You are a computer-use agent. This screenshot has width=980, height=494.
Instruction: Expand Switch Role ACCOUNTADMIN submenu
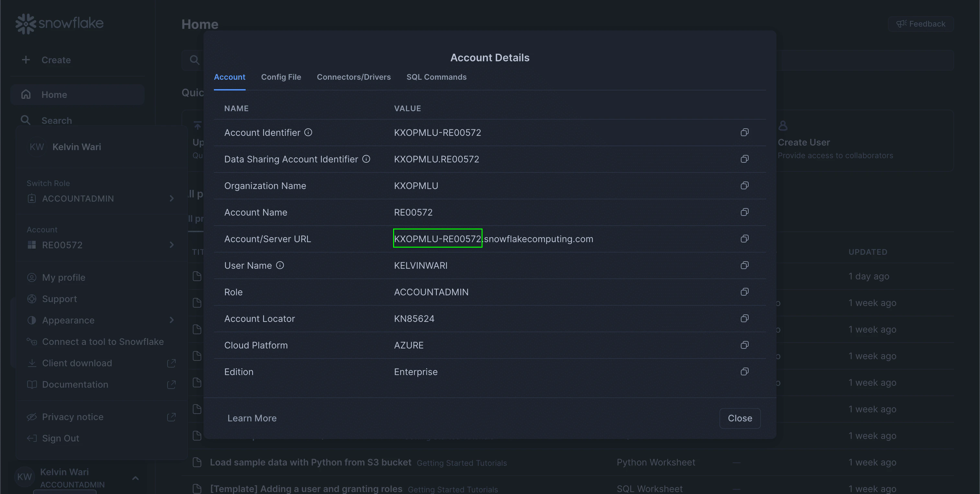click(101, 199)
